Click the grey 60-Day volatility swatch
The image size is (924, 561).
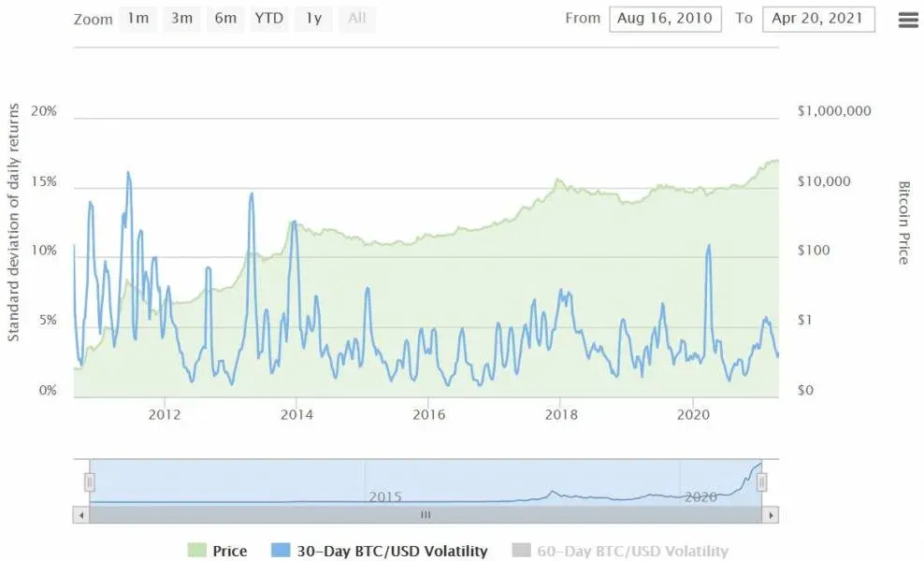tap(522, 551)
